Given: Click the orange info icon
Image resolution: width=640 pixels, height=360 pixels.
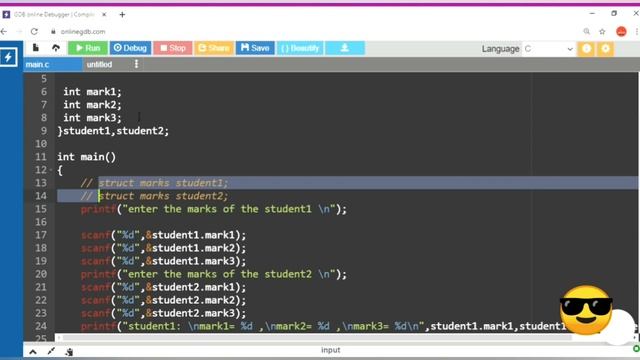Looking at the screenshot, I should click(x=587, y=49).
